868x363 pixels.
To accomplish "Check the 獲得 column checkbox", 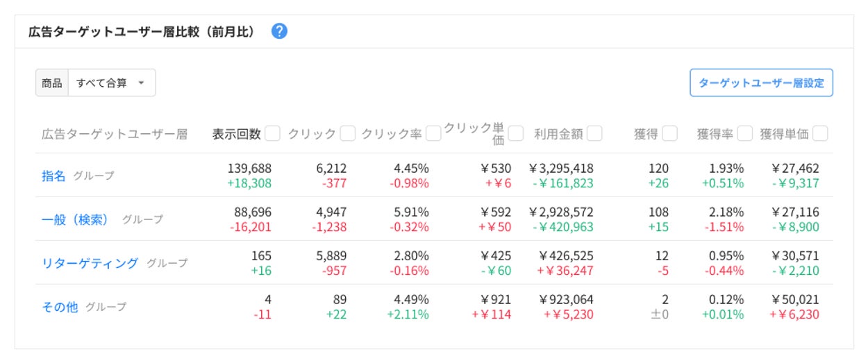I will click(669, 133).
